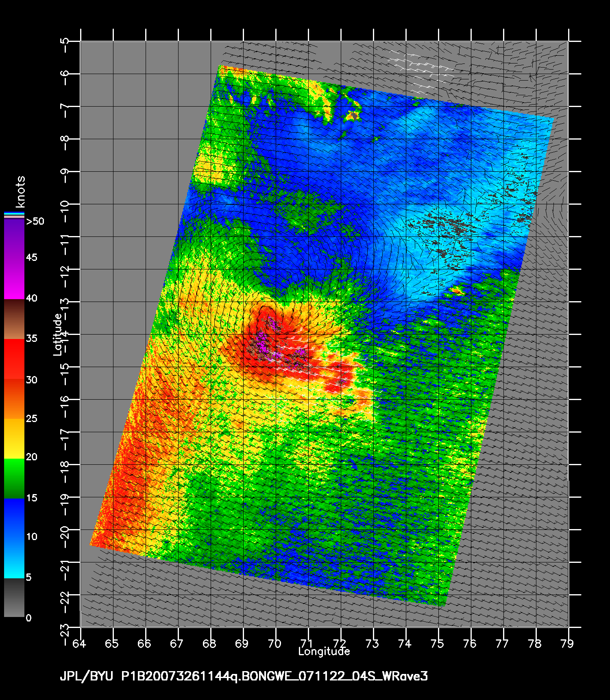This screenshot has height=700, width=610.
Task: Click longitude tick label 78
Action: point(535,644)
